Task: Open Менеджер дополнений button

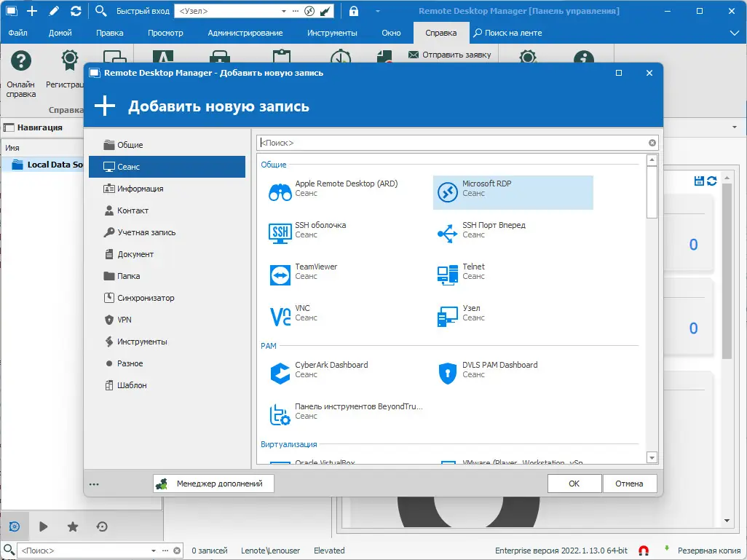Action: tap(214, 484)
